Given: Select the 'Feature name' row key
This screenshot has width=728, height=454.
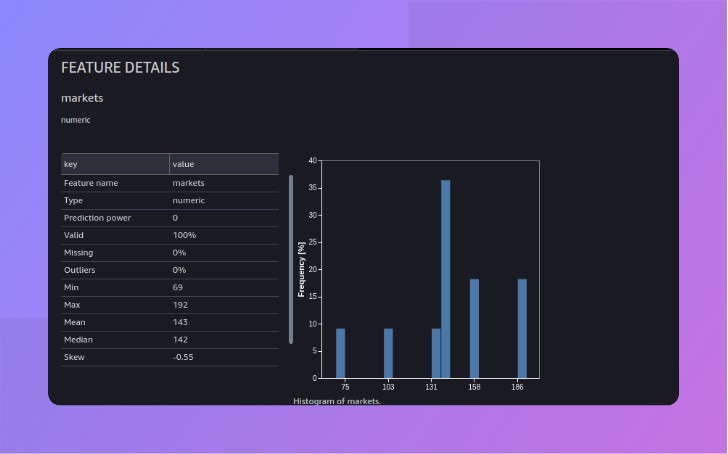Looking at the screenshot, I should click(x=91, y=183).
